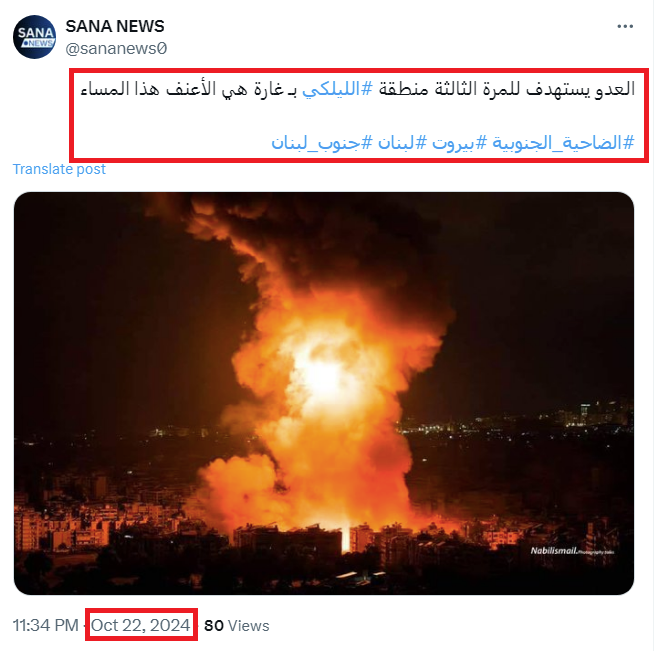
Task: Click the Oct 22, 2024 date
Action: click(x=141, y=625)
